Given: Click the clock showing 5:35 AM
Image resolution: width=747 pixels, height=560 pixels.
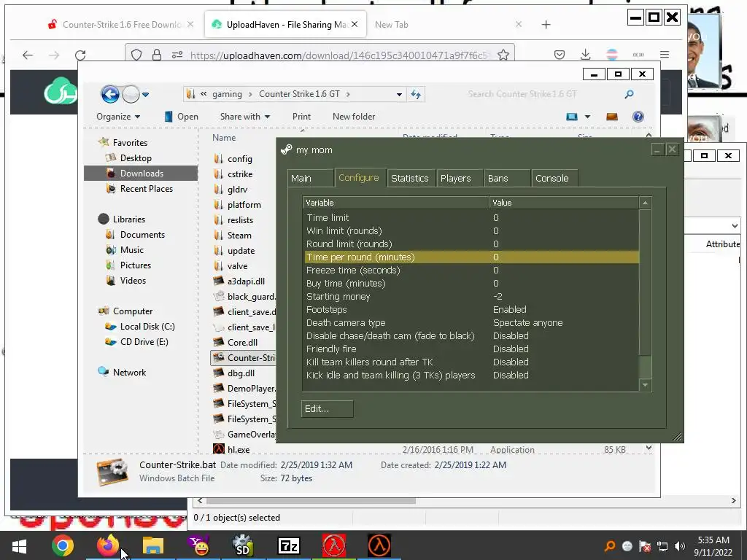Looking at the screenshot, I should pos(713,540).
